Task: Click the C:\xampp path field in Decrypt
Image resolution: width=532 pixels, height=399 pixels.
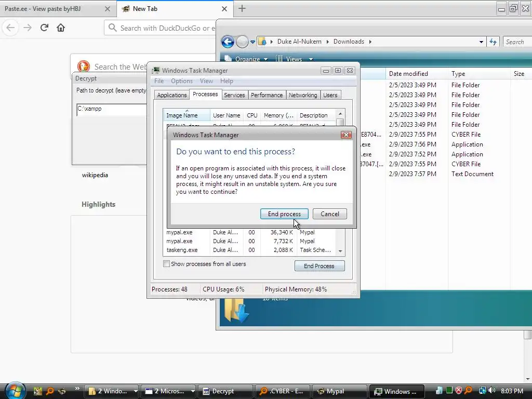Action: click(x=112, y=110)
